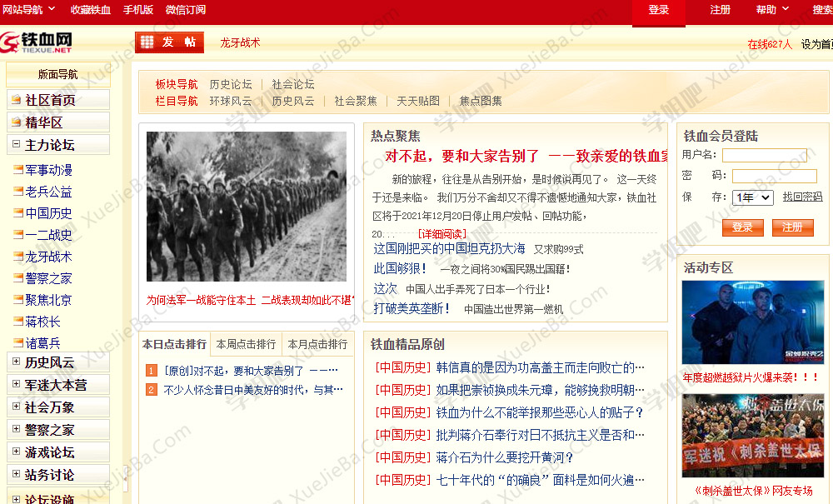Open 手机版 in the top bar
This screenshot has width=833, height=504.
coord(138,9)
